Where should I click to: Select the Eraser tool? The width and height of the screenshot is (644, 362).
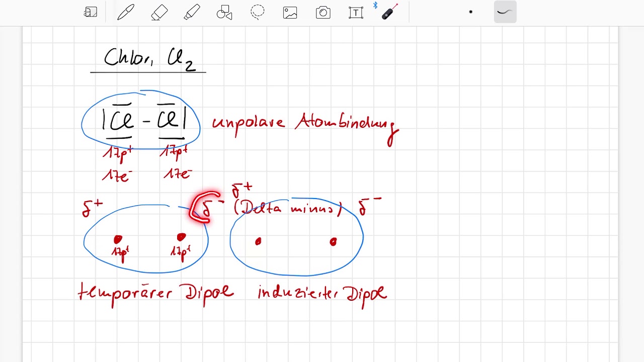(159, 13)
